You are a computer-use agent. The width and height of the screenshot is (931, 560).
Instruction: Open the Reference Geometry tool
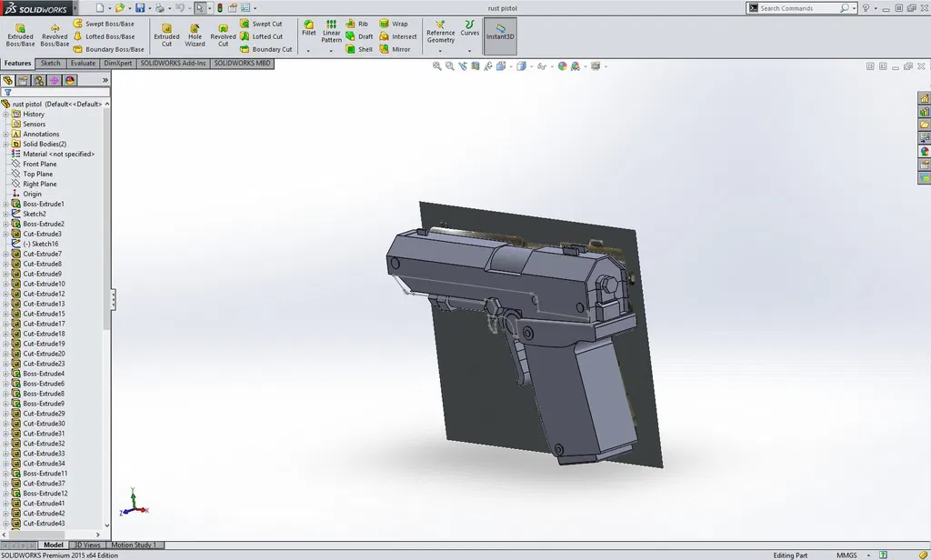coord(439,30)
